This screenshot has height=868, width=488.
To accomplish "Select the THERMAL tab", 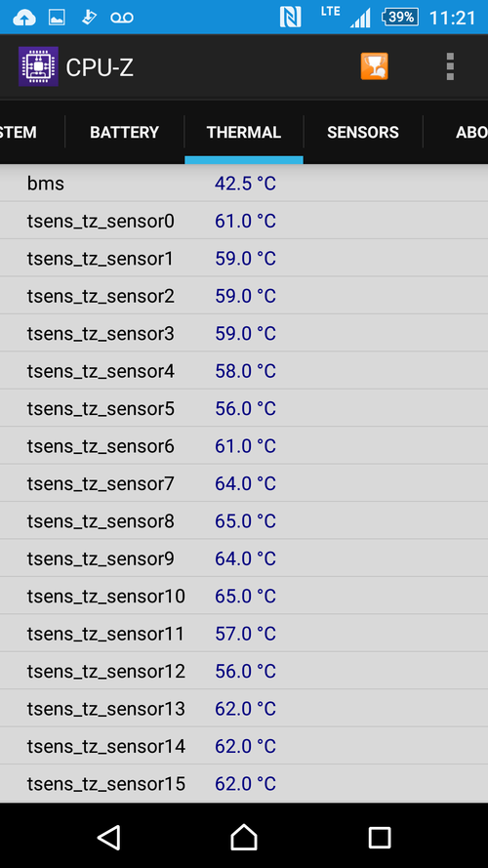I will point(244,133).
